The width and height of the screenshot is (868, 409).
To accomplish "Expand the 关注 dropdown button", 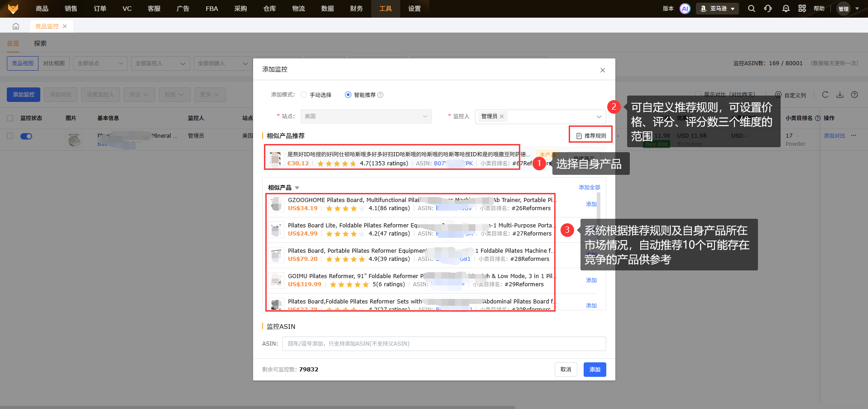I will click(139, 95).
